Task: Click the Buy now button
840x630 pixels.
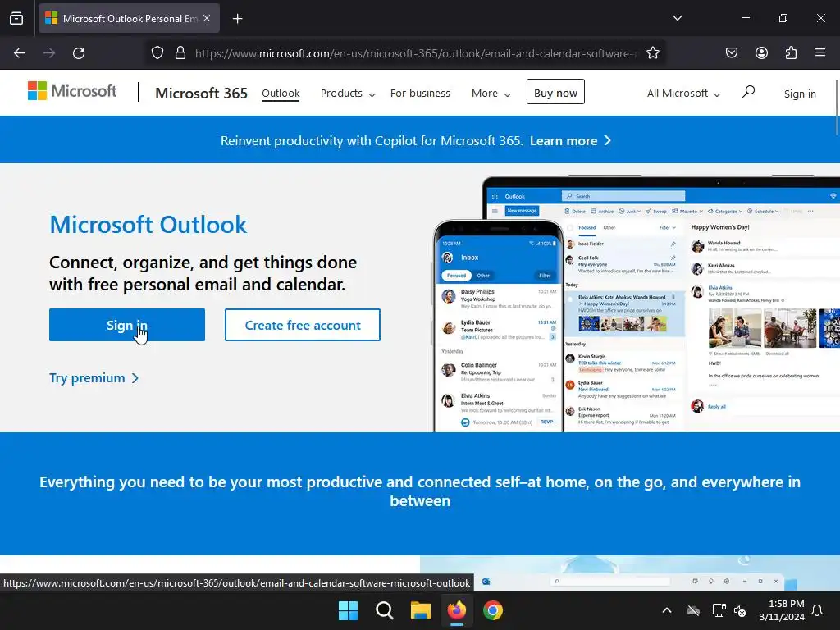Action: tap(555, 92)
